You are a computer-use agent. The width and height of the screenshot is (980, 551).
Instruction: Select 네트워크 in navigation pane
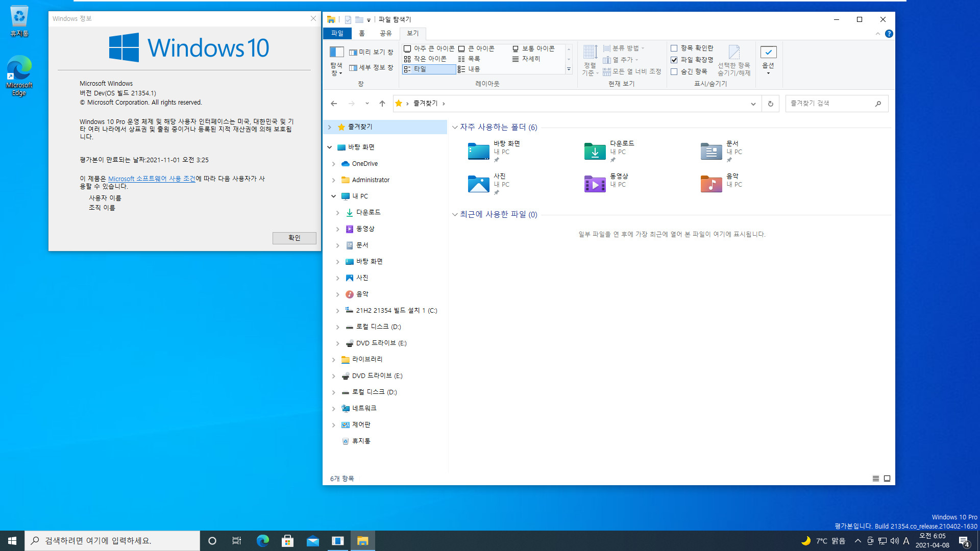[x=364, y=408]
